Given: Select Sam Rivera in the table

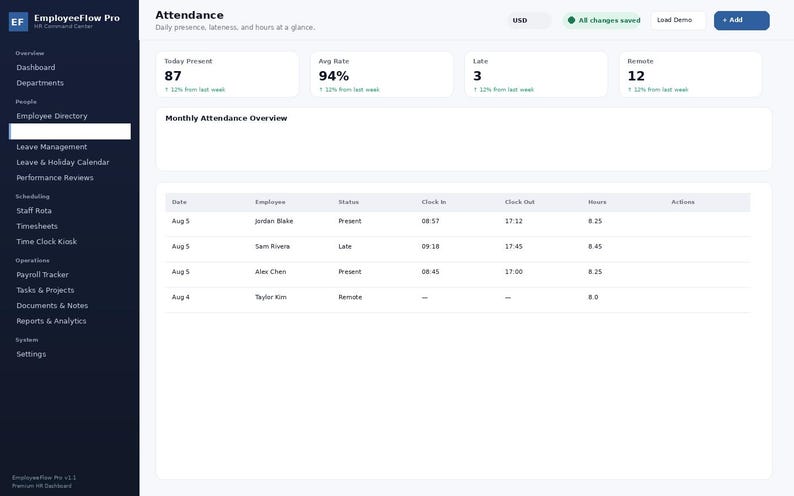Looking at the screenshot, I should tap(272, 246).
